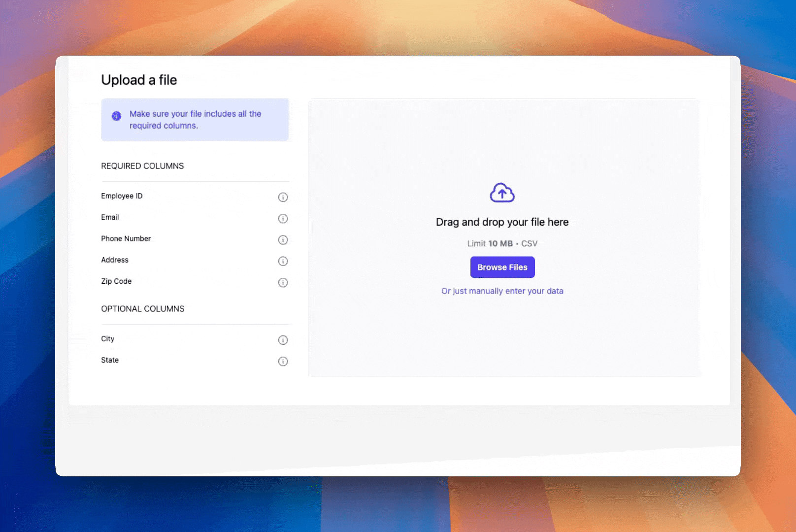
Task: Select the REQUIRED COLUMNS section header
Action: point(142,166)
